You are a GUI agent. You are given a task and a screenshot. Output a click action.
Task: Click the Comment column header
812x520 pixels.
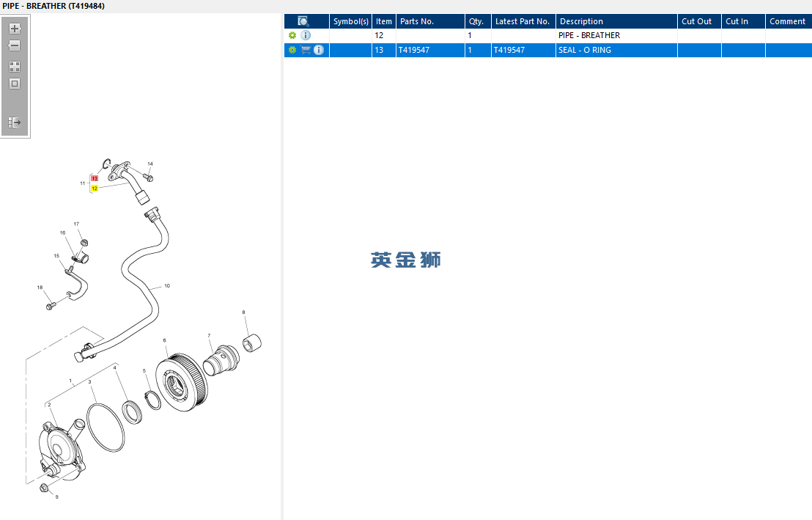788,21
